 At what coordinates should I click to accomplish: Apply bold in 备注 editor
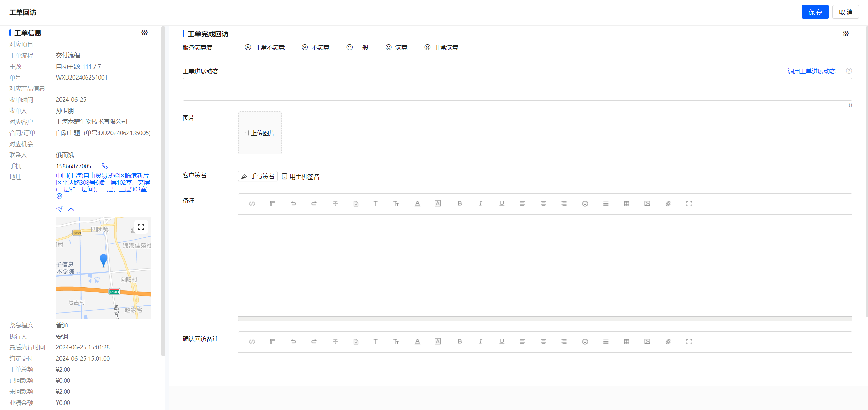(460, 204)
